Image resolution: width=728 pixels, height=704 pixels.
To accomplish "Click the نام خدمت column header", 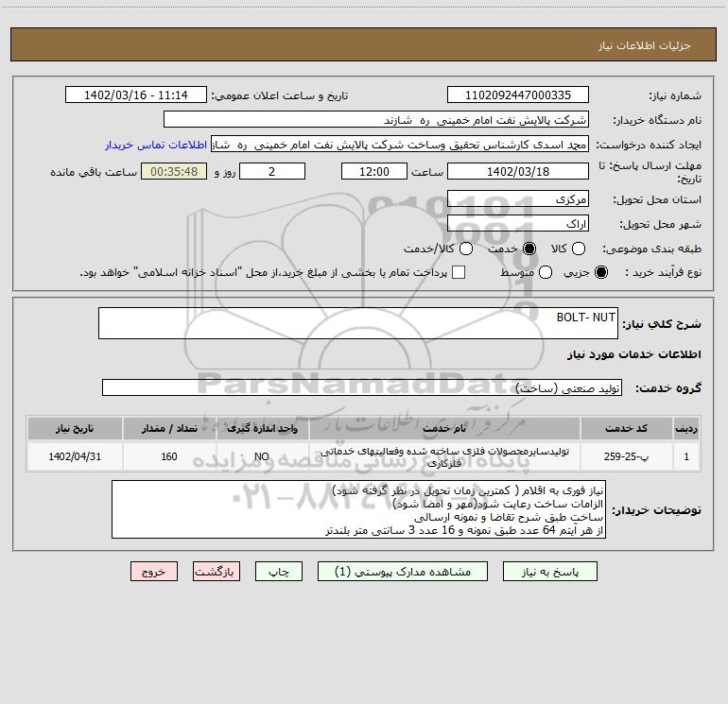I will pyautogui.click(x=444, y=428).
